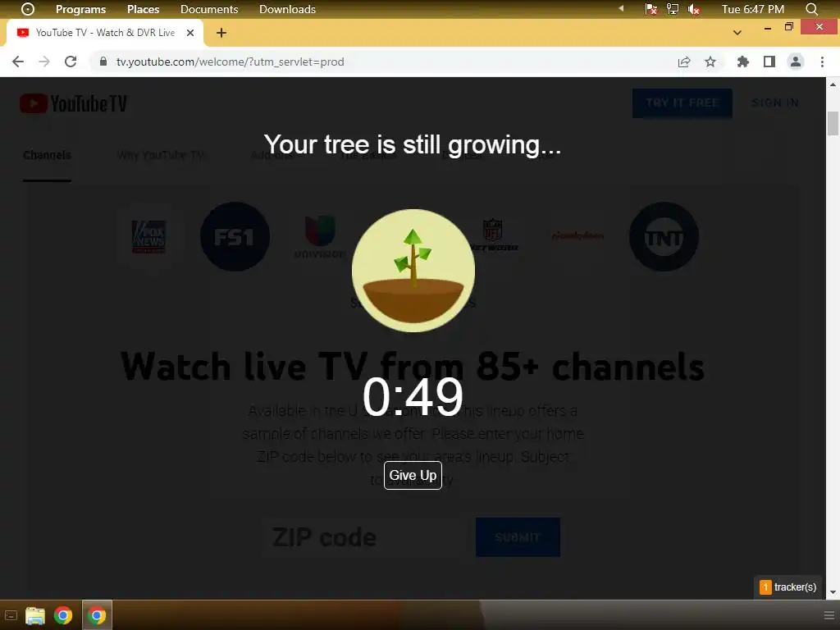Expand the tab search chevron
This screenshot has width=840, height=630.
[737, 33]
